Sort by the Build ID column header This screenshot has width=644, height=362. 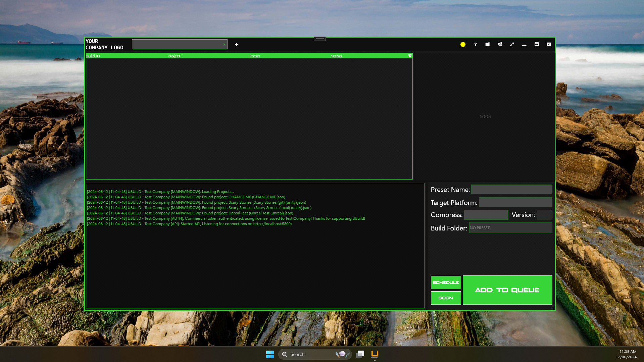[93, 56]
